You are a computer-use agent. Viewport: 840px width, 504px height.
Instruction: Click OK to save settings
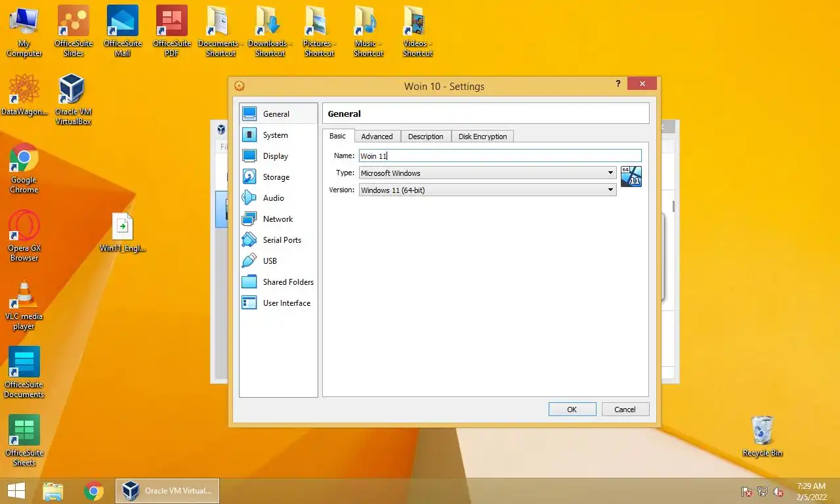(x=572, y=409)
